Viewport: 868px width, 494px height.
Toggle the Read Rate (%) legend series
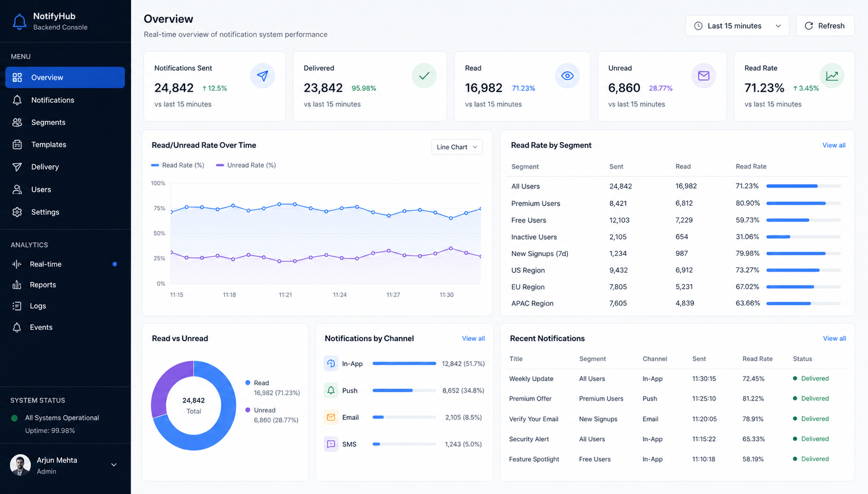pyautogui.click(x=178, y=165)
